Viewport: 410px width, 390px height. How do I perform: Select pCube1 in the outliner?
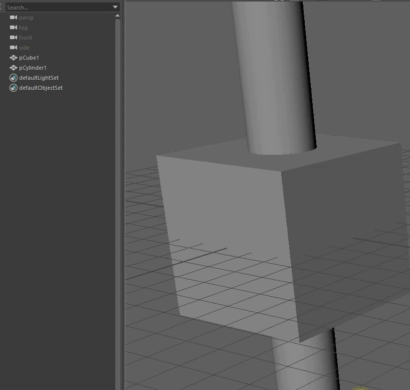point(29,58)
